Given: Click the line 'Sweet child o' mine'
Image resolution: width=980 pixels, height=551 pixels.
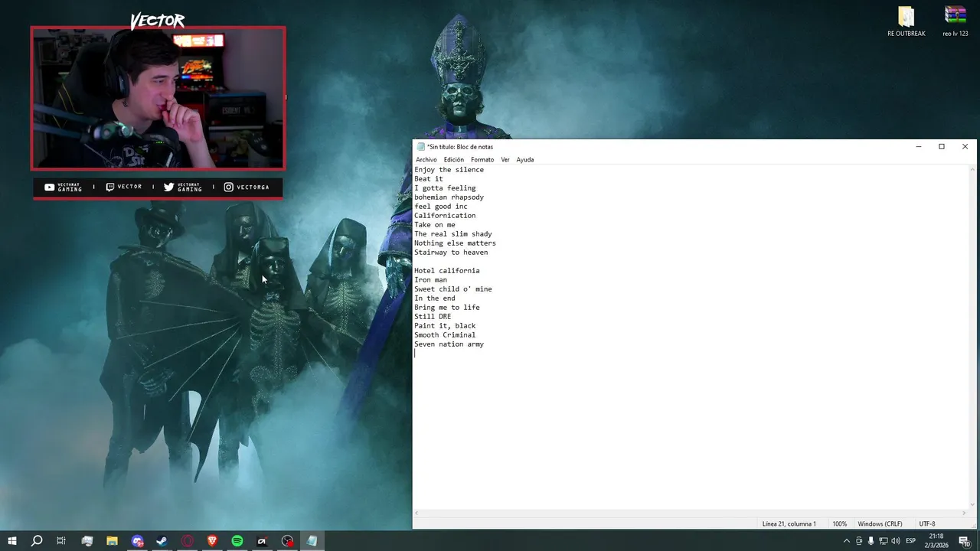Looking at the screenshot, I should [x=453, y=289].
